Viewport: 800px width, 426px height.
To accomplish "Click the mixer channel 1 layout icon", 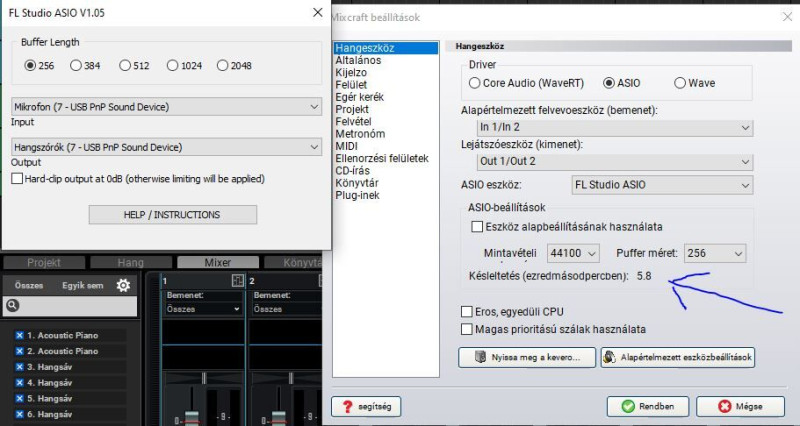I will coord(238,280).
